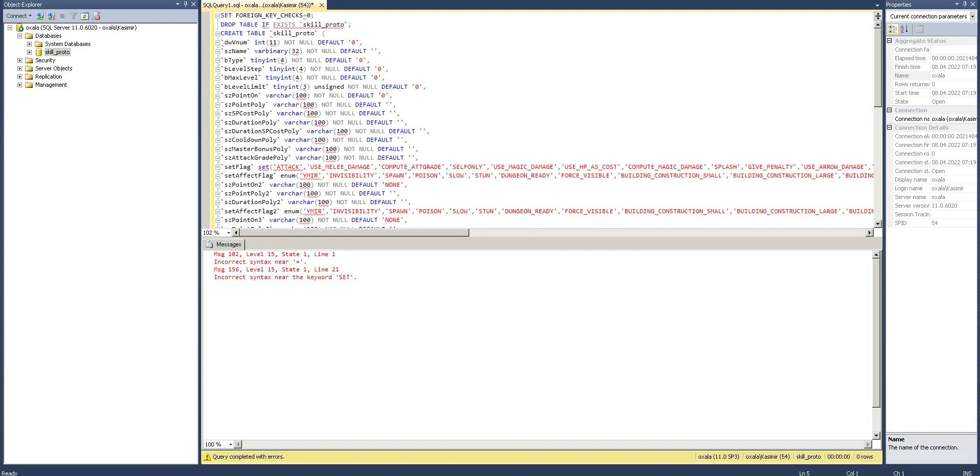Open the document list arrow beside Properties panel
Viewport: 980px width, 476px height.
[877, 5]
